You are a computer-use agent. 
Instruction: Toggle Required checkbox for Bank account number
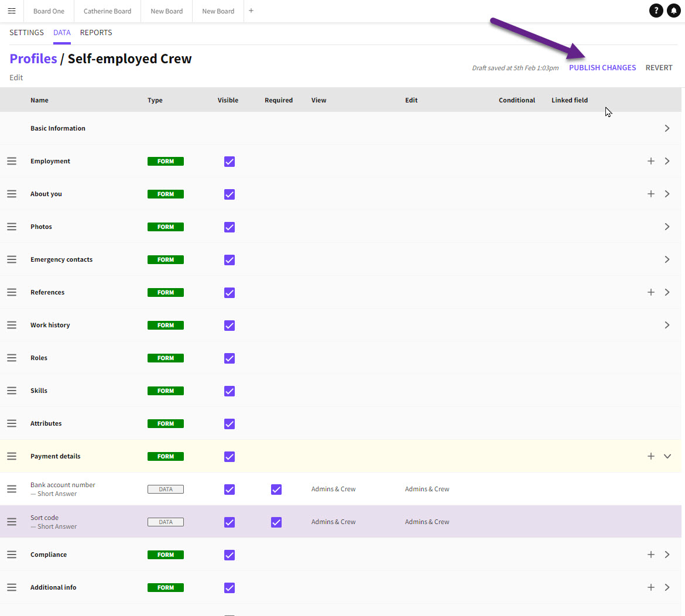pos(276,489)
